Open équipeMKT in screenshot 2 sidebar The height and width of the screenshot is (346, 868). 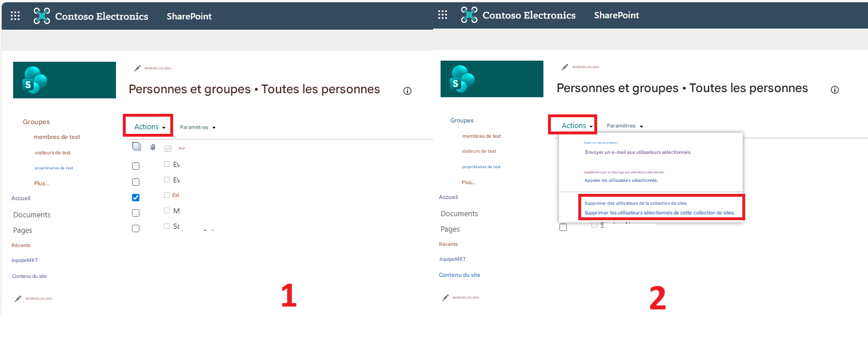click(x=452, y=258)
